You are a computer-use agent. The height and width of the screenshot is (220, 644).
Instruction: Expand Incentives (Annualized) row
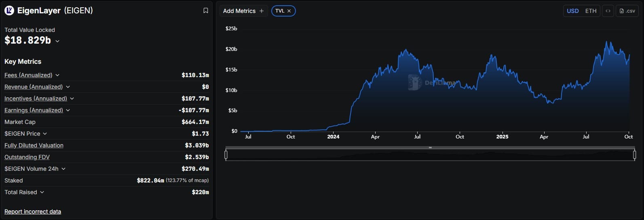pos(72,98)
